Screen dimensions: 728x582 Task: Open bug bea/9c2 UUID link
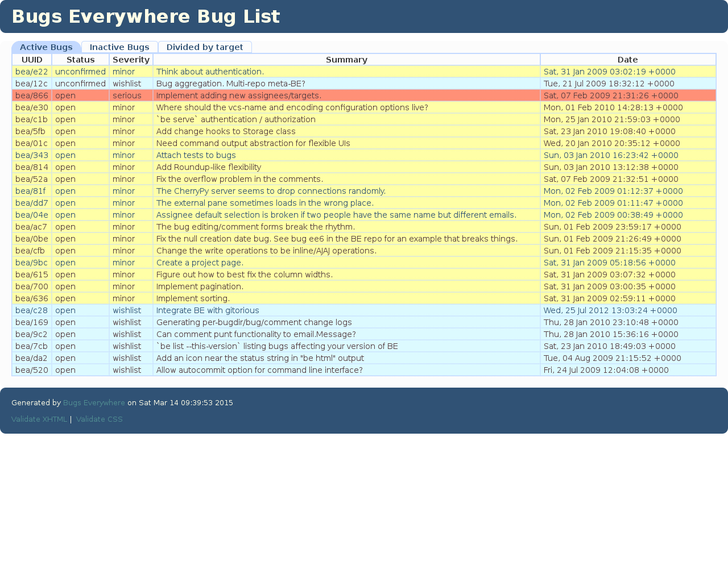[32, 334]
